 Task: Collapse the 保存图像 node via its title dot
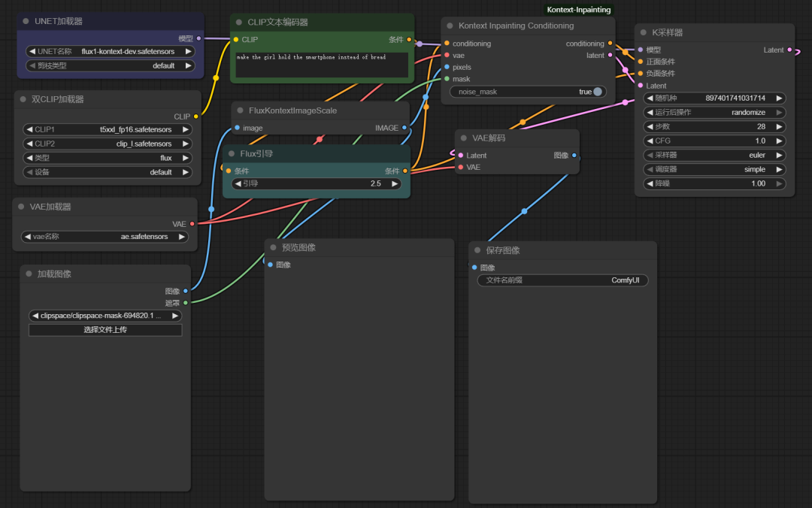[x=477, y=250]
